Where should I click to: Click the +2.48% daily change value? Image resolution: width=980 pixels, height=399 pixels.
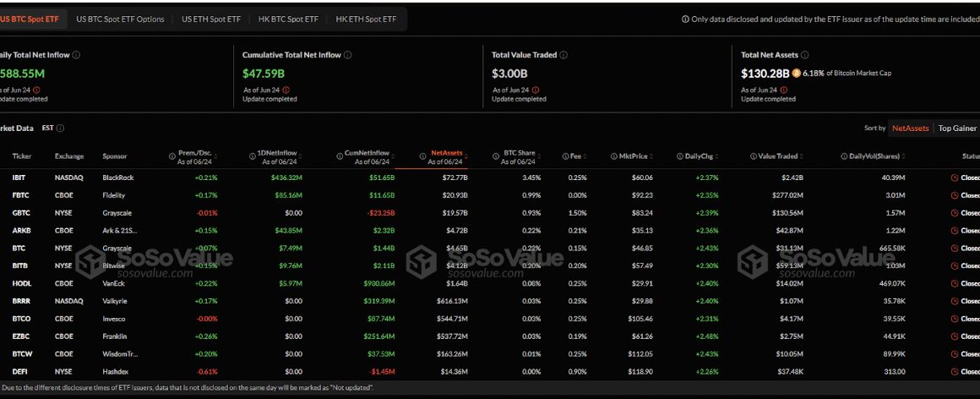(707, 336)
